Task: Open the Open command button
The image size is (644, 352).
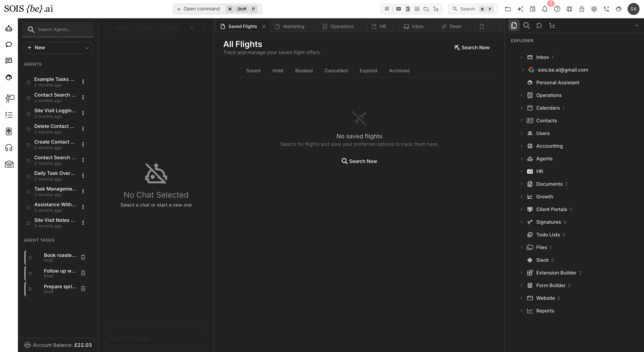Action: (x=217, y=9)
